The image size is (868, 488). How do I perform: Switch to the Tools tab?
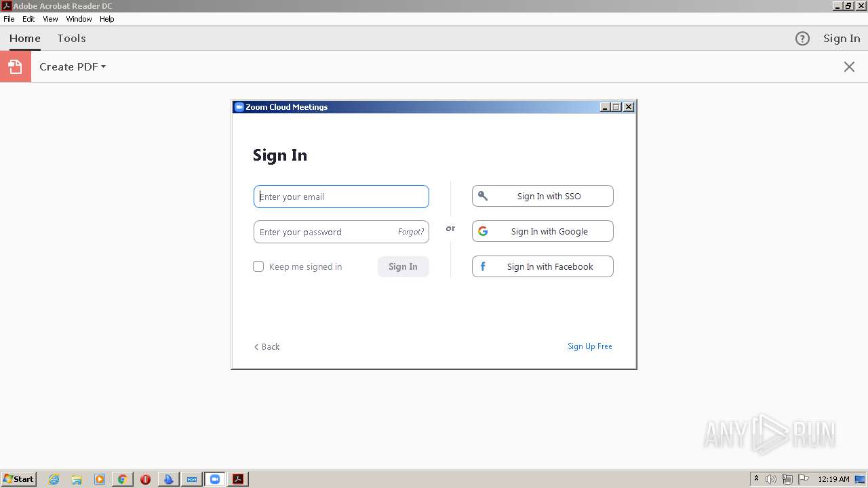pos(71,39)
